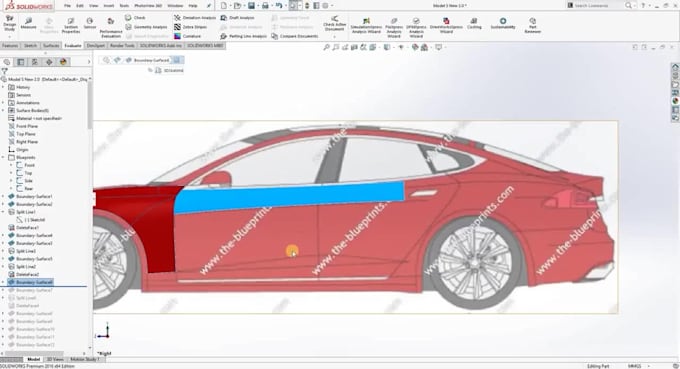The image size is (680, 369).
Task: Expand Boundary-Surface2 feature
Action: click(x=3, y=204)
